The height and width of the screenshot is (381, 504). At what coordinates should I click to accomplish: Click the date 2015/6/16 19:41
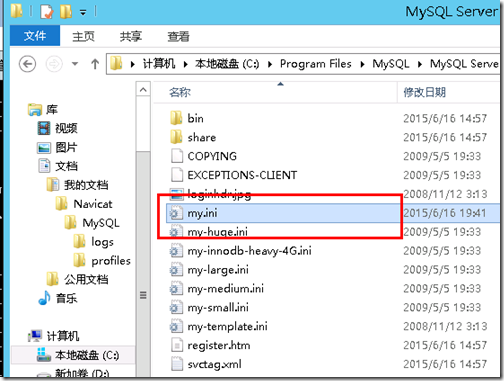tap(445, 213)
